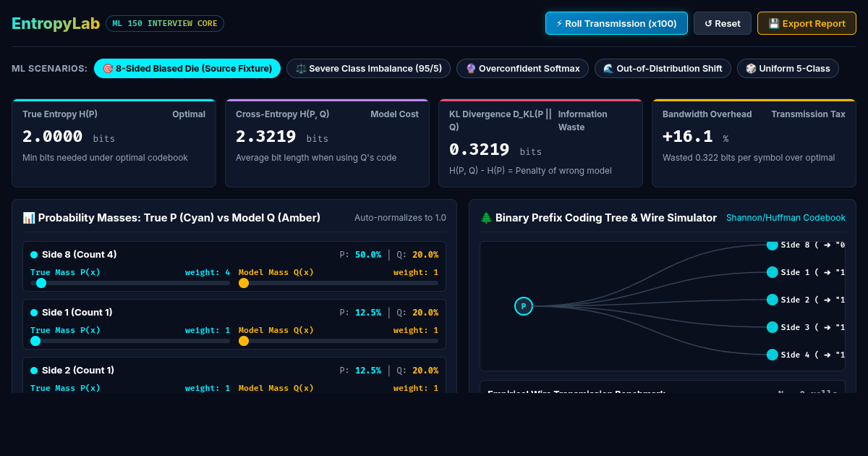The image size is (868, 456).
Task: Select the Uniform 5-Class scenario
Action: click(788, 69)
